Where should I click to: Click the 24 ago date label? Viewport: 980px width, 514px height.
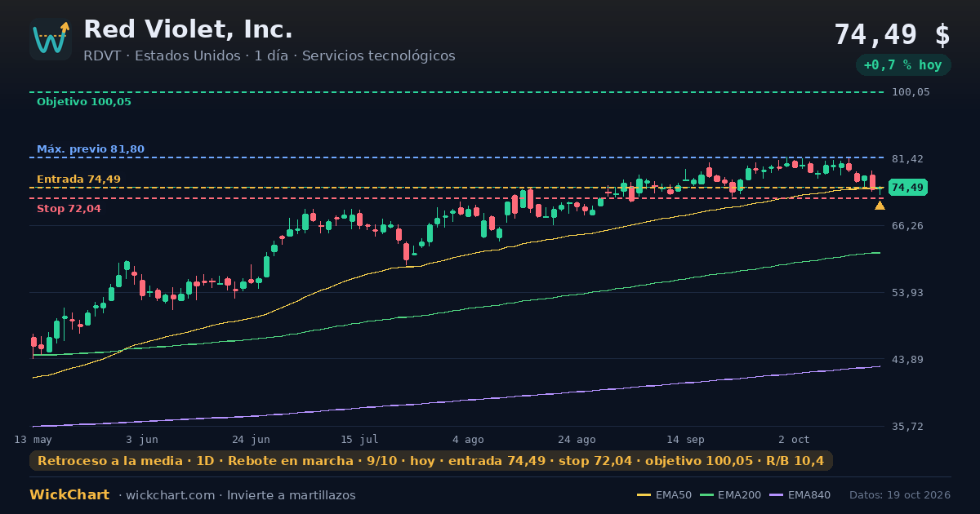click(x=577, y=439)
